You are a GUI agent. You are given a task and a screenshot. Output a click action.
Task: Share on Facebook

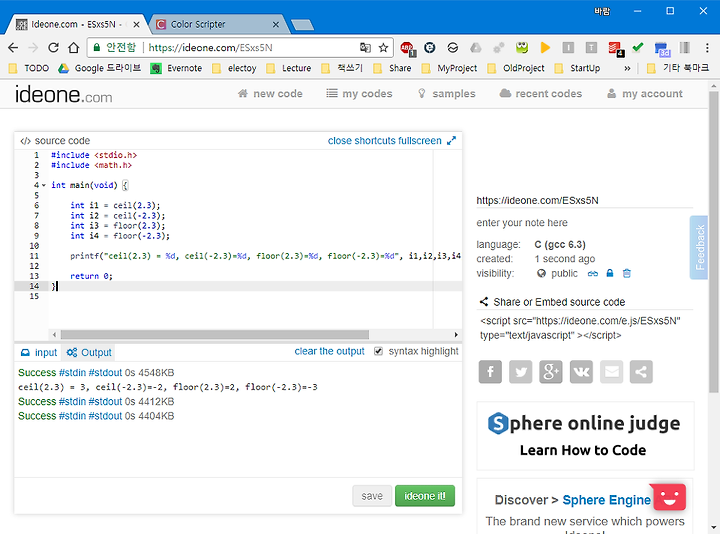[x=490, y=371]
